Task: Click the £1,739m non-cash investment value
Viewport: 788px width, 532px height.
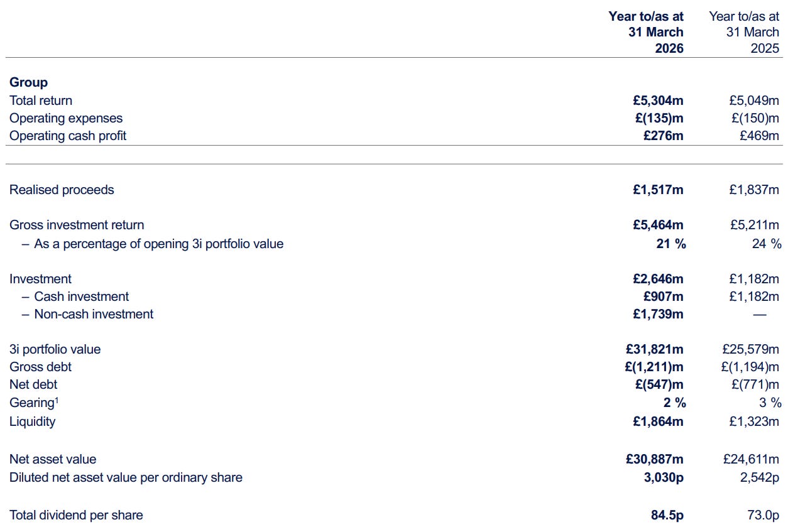Action: (x=658, y=314)
